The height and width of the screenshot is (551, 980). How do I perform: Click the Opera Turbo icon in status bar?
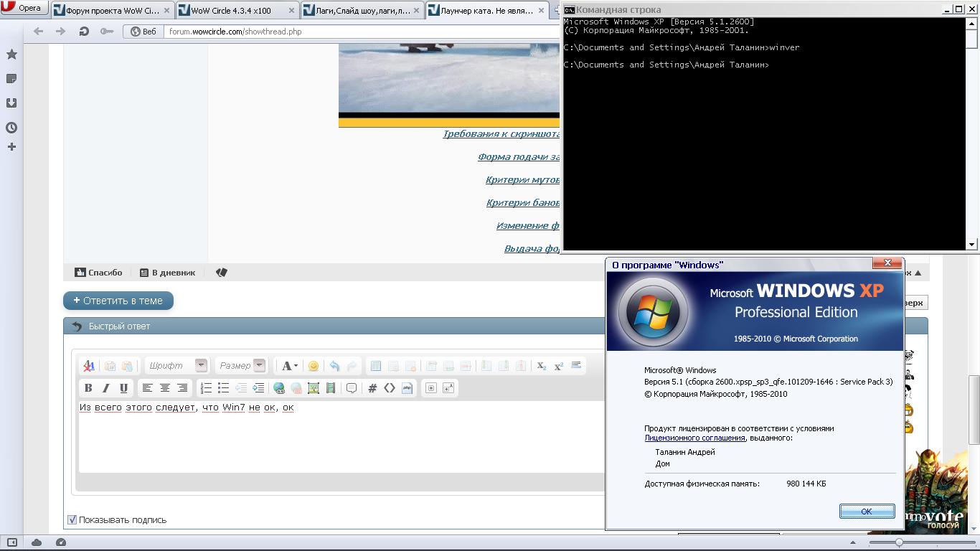coord(61,542)
